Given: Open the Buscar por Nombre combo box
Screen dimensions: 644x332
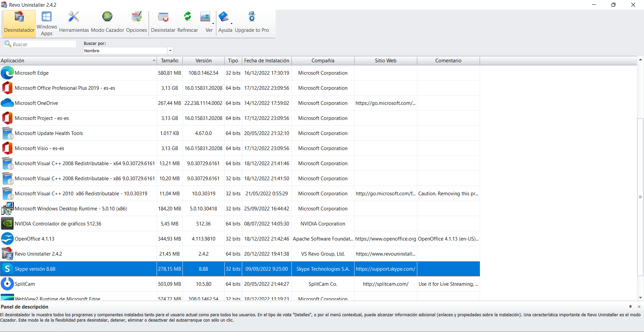Looking at the screenshot, I should click(128, 51).
